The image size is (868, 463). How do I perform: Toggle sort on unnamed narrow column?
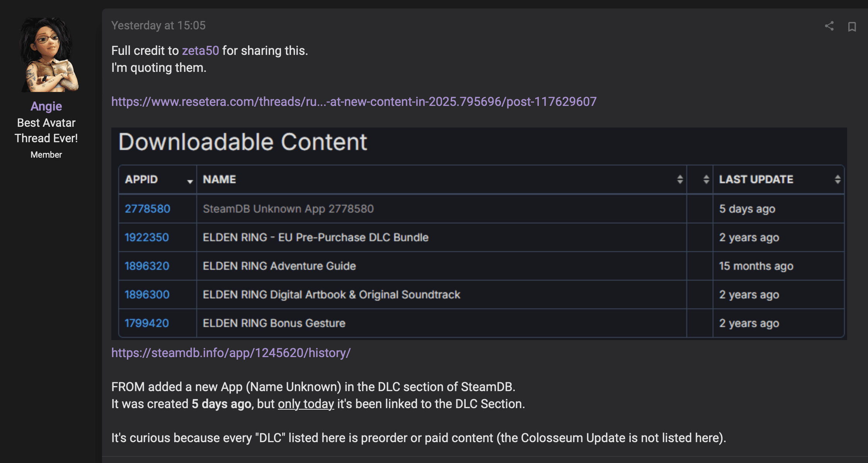pos(706,179)
